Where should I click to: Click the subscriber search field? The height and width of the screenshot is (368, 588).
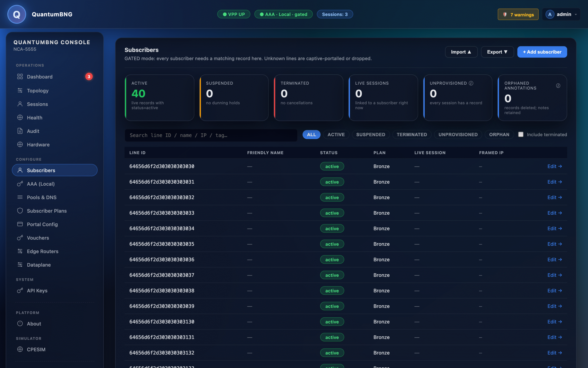tap(211, 135)
